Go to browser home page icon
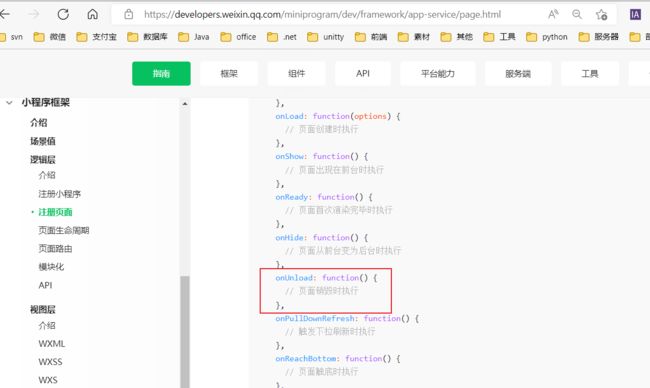The width and height of the screenshot is (650, 388). tap(92, 15)
